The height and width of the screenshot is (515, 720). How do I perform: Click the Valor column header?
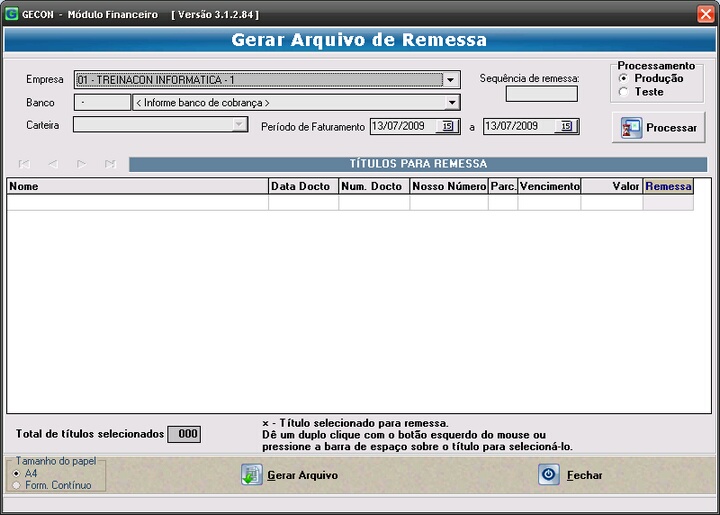pos(612,186)
